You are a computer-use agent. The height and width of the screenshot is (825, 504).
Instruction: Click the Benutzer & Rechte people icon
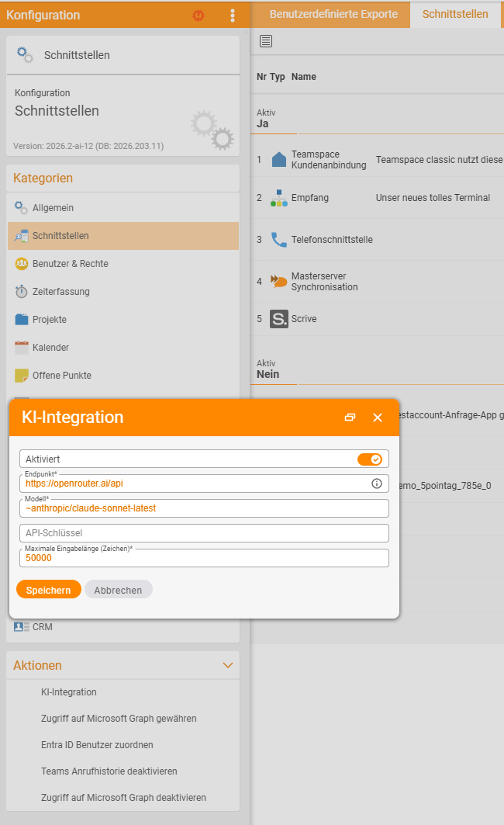click(x=22, y=264)
